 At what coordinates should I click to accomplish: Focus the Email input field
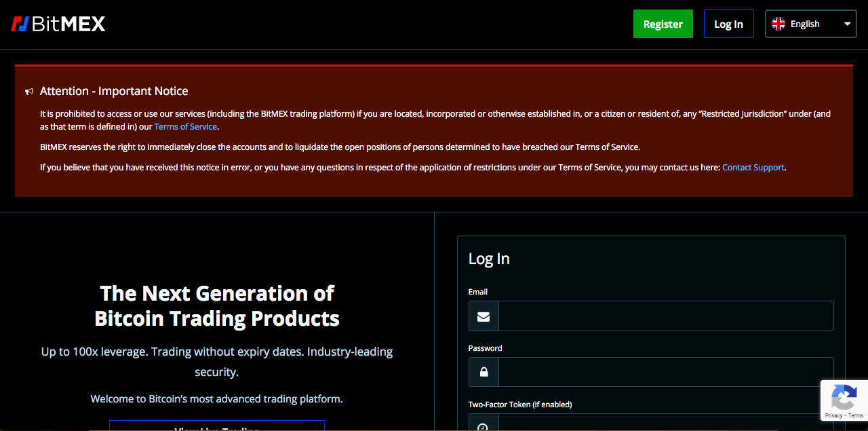pos(666,316)
